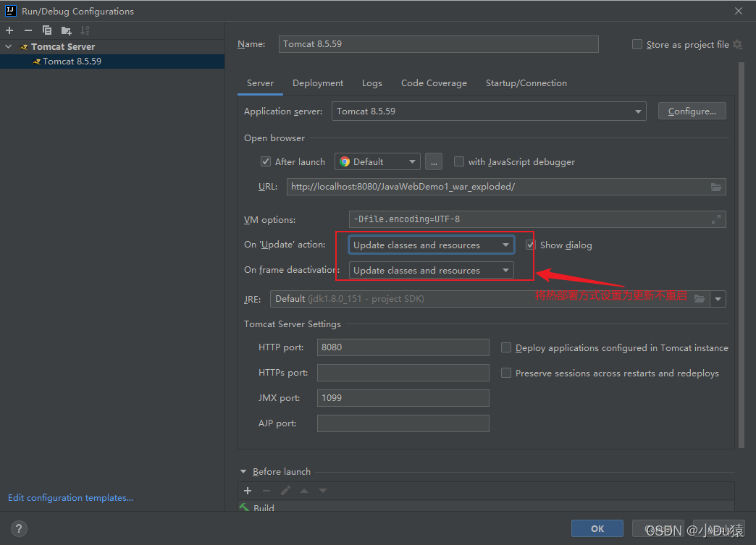Collapse the Before launch section
Image resolution: width=756 pixels, height=545 pixels.
coord(243,472)
